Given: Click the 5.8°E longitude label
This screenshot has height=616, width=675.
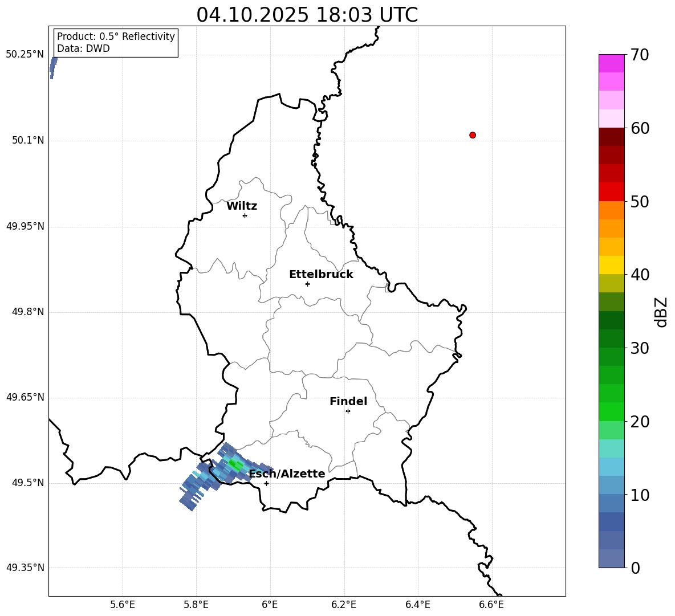Looking at the screenshot, I should click(x=196, y=605).
